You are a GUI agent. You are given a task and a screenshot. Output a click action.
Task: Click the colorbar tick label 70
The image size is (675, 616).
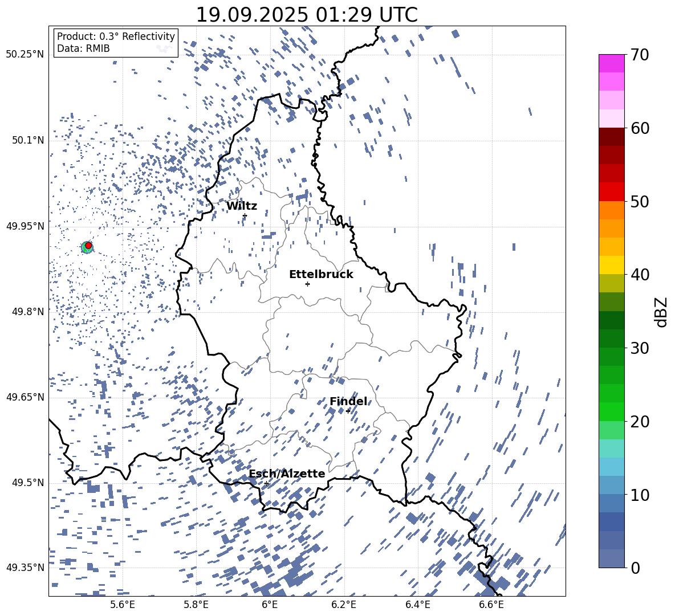point(640,55)
